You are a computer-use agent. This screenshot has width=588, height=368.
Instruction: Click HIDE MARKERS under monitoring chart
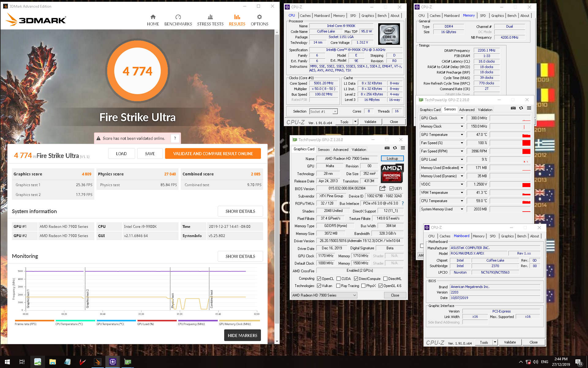[243, 335]
